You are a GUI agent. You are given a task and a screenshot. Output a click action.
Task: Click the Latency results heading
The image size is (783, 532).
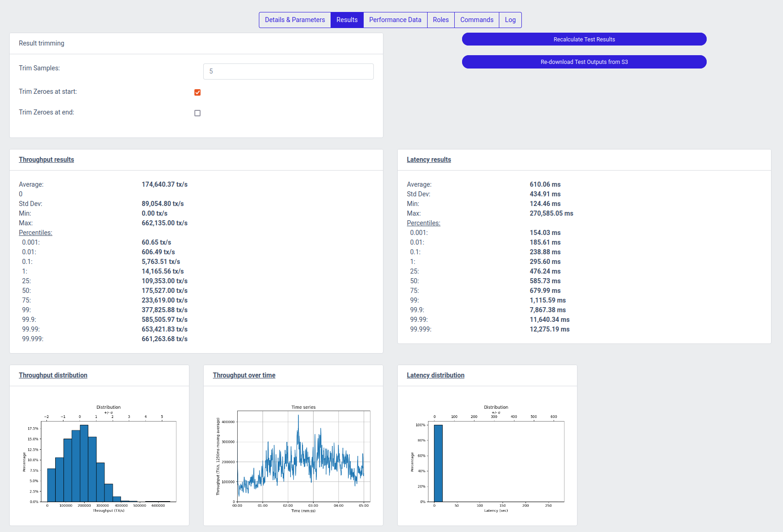(429, 160)
